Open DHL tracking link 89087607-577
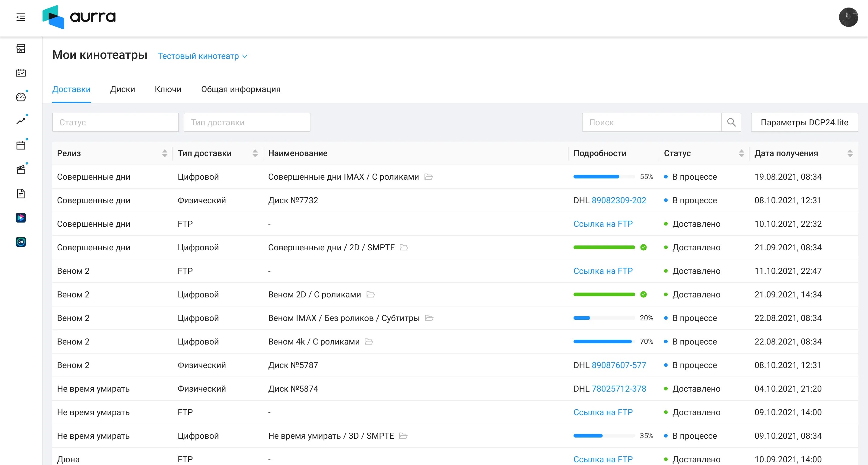Screen dimensions: 868x465 619,365
